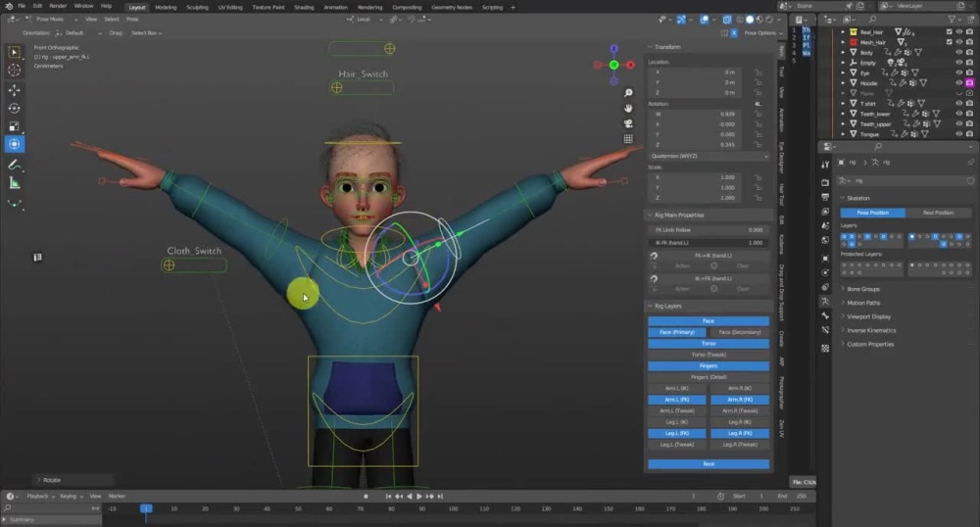Lock the Location X transform
This screenshot has width=980, height=527.
coord(758,72)
